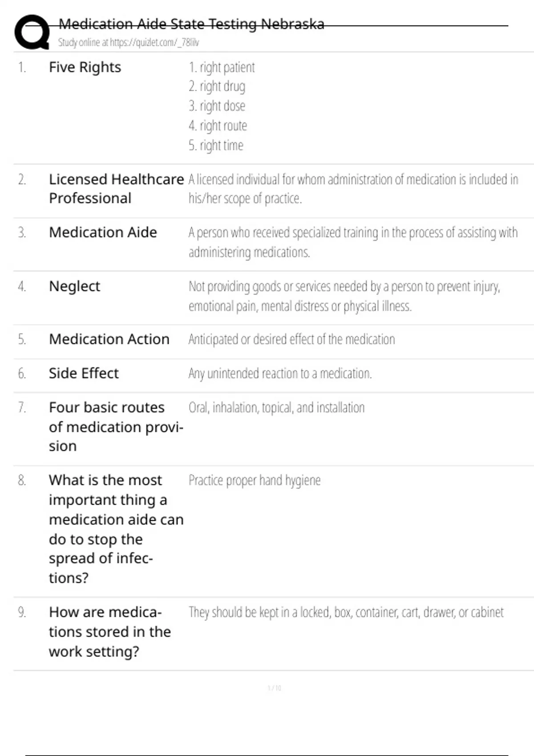
Task: Click the 'right time' answer line
Action: pos(216,145)
